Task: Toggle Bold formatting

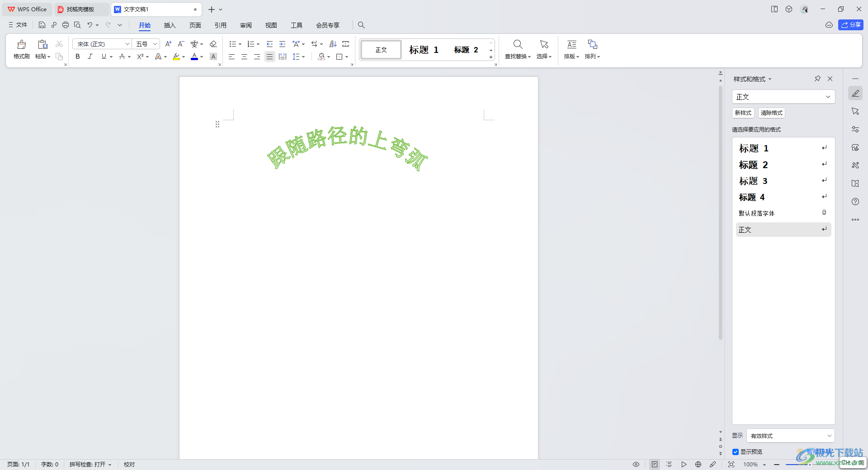Action: coord(78,56)
